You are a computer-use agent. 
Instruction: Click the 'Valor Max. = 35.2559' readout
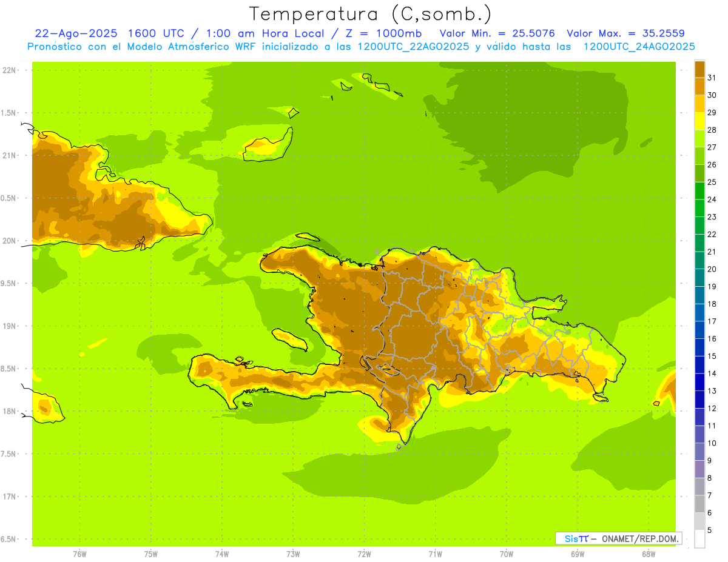[x=625, y=33]
